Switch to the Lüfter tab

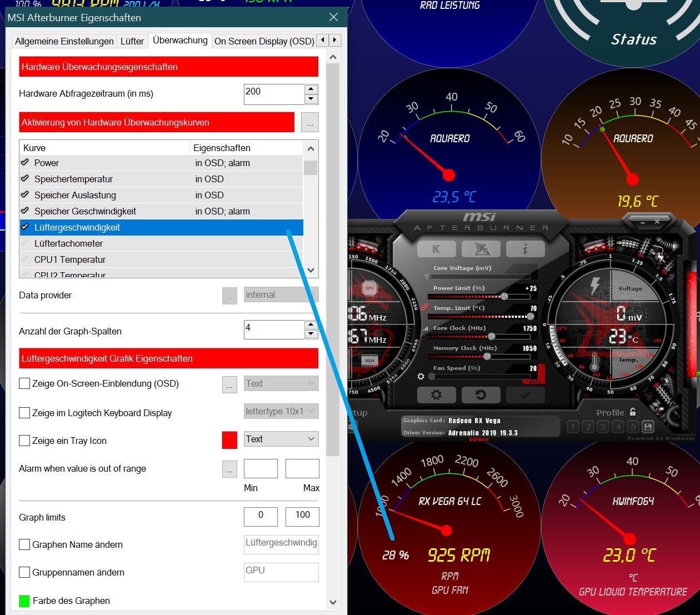pyautogui.click(x=132, y=41)
